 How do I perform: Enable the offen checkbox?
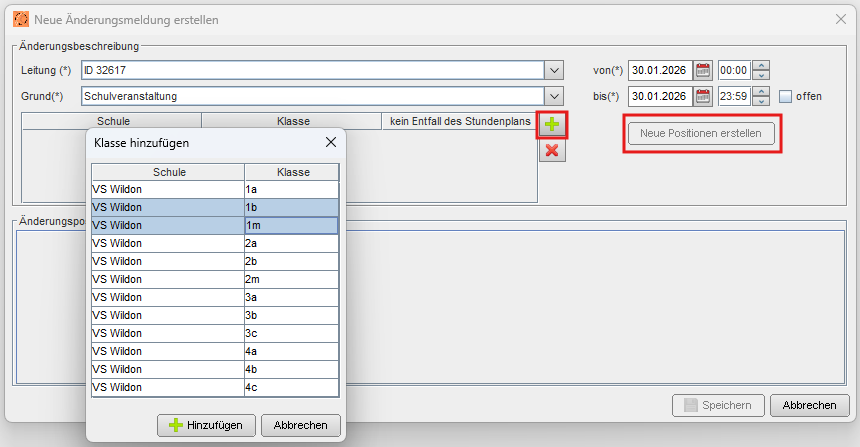[x=785, y=97]
